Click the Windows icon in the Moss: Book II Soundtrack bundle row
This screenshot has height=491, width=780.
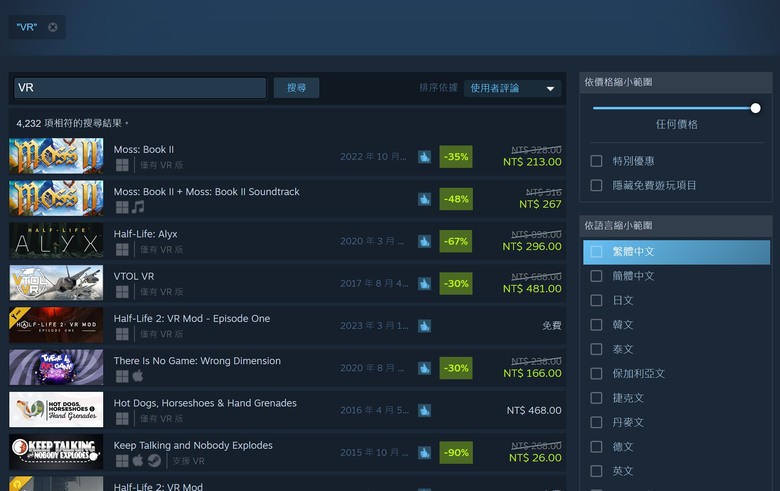[122, 207]
